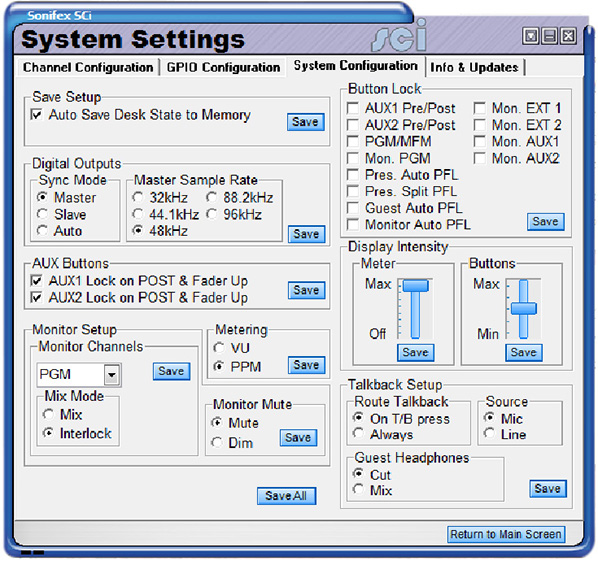598x561 pixels.
Task: Save the Button Lock settings
Action: click(x=545, y=222)
